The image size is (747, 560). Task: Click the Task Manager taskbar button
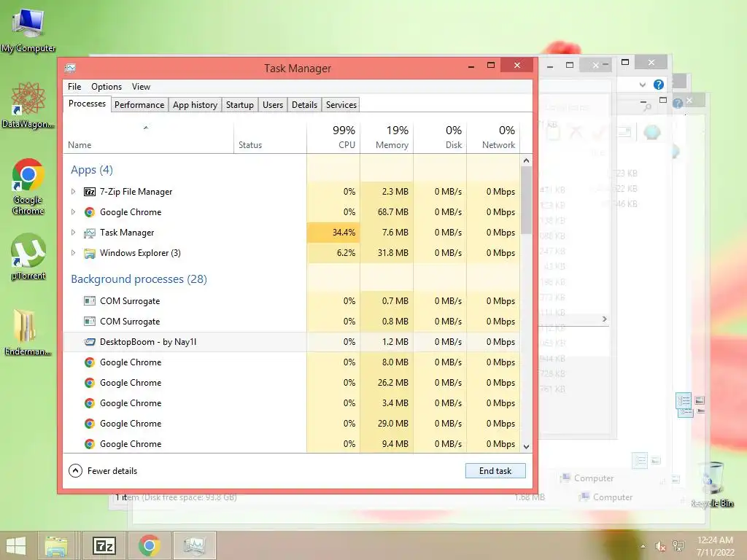(x=194, y=545)
